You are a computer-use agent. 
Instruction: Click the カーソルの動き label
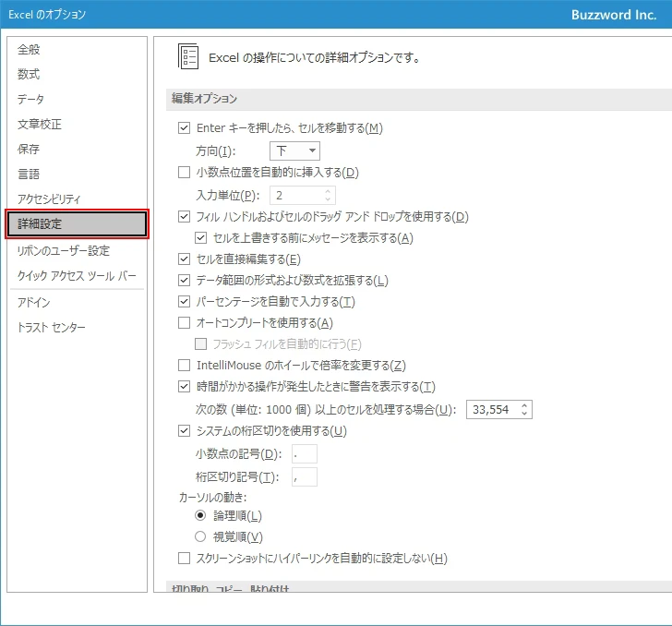[213, 498]
